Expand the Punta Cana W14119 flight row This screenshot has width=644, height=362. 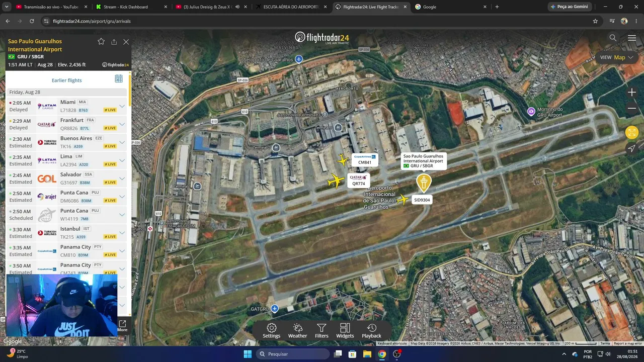(x=122, y=215)
